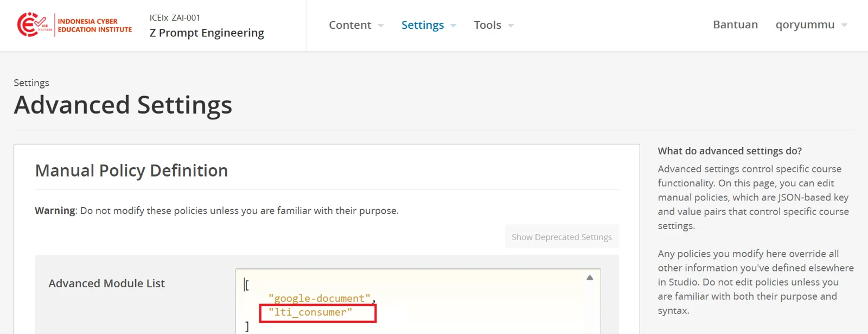Viewport: 868px width, 334px height.
Task: Open the Tools dropdown menu
Action: click(494, 25)
